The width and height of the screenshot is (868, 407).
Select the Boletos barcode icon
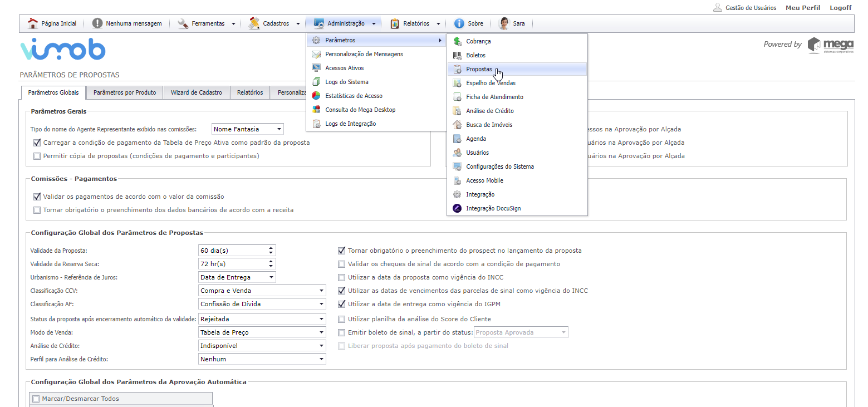pos(457,55)
